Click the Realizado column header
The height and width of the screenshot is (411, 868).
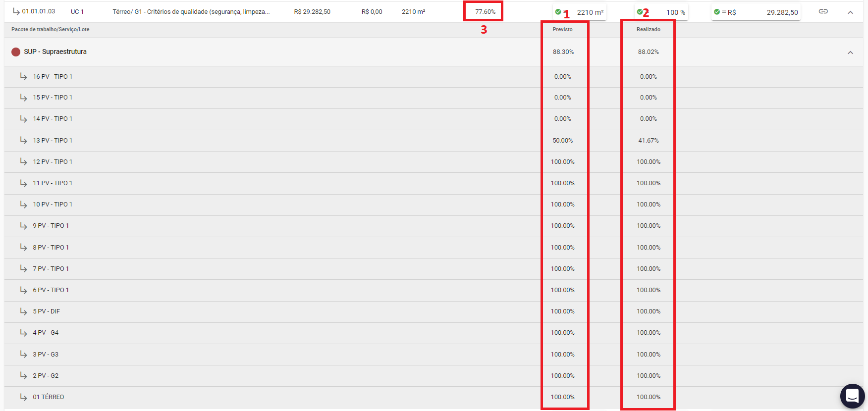point(648,29)
